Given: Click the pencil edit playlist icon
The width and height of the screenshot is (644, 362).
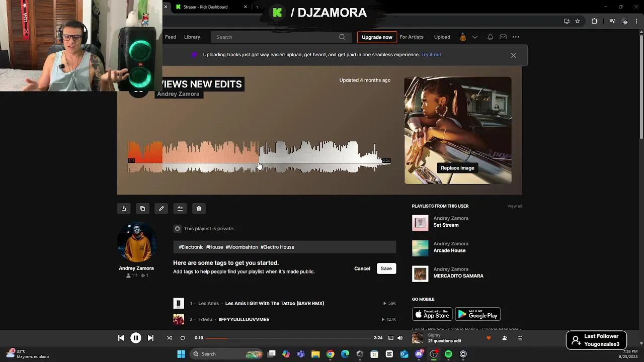Looking at the screenshot, I should tap(162, 209).
